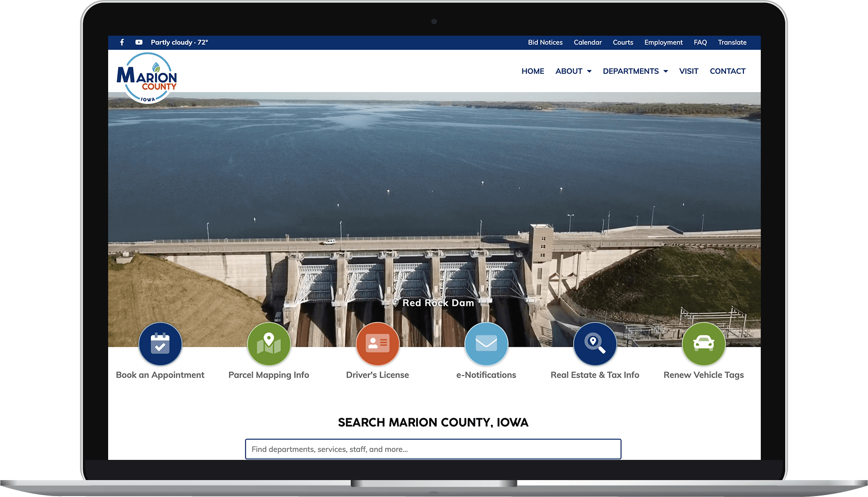Click the Book an Appointment calendar icon
This screenshot has width=868, height=497.
[x=160, y=344]
